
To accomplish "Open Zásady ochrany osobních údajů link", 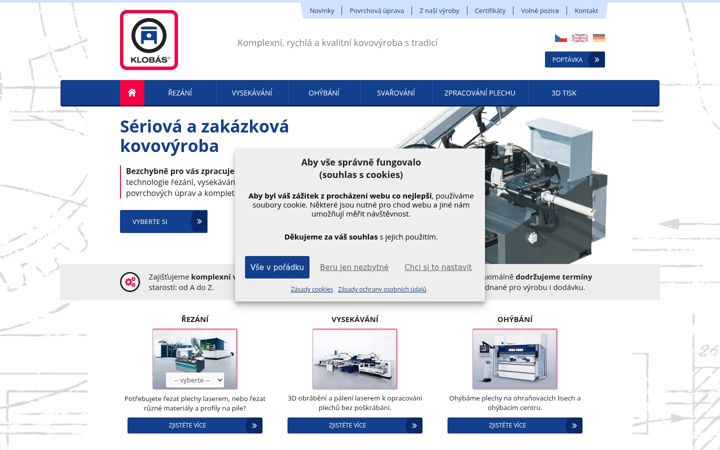I will click(x=382, y=289).
